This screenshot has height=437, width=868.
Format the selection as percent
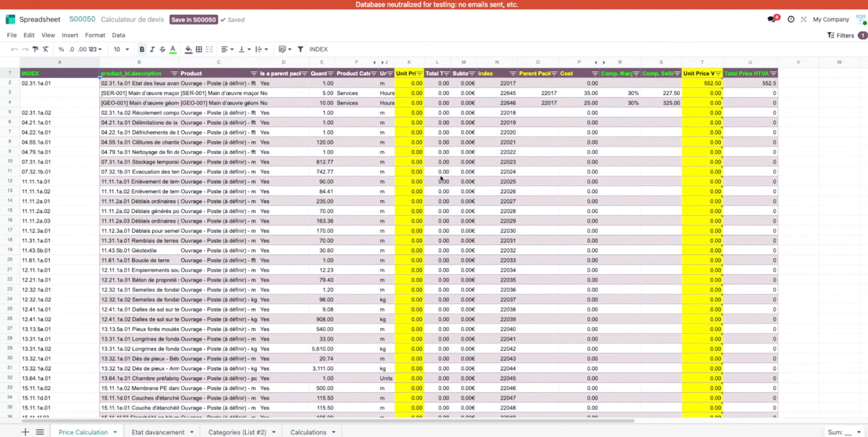pos(61,50)
